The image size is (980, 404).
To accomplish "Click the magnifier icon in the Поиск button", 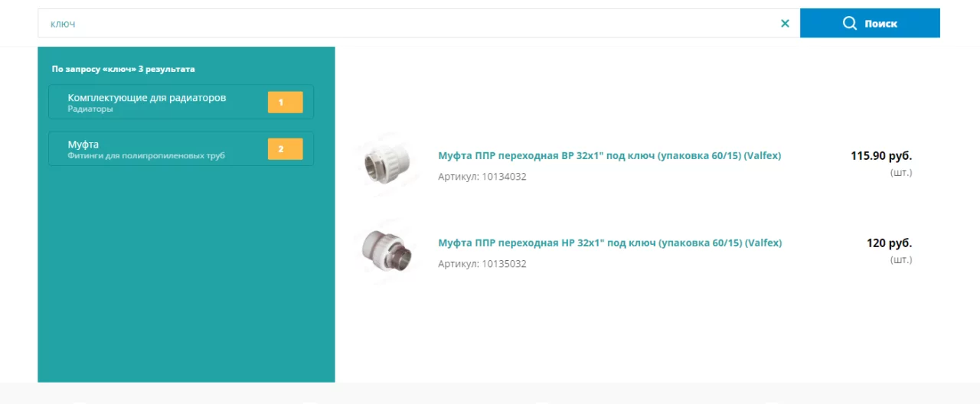I will pyautogui.click(x=850, y=23).
